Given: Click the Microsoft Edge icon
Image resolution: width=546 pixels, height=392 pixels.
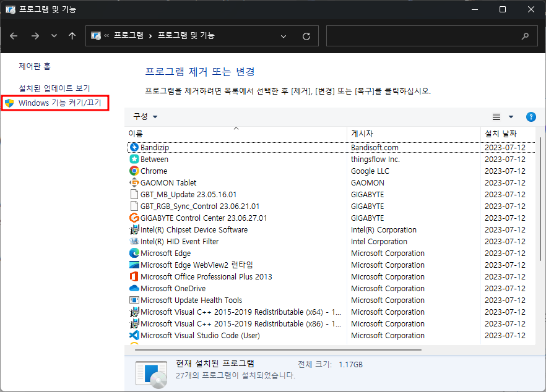Looking at the screenshot, I should [134, 254].
